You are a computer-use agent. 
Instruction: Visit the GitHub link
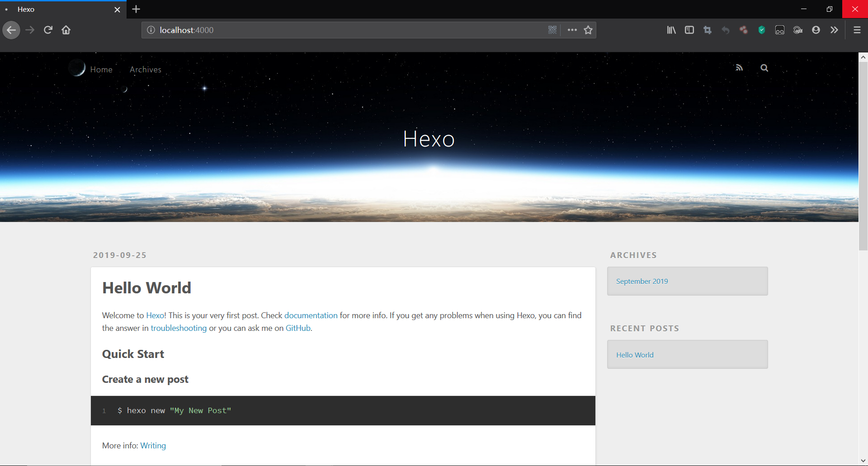click(x=298, y=328)
